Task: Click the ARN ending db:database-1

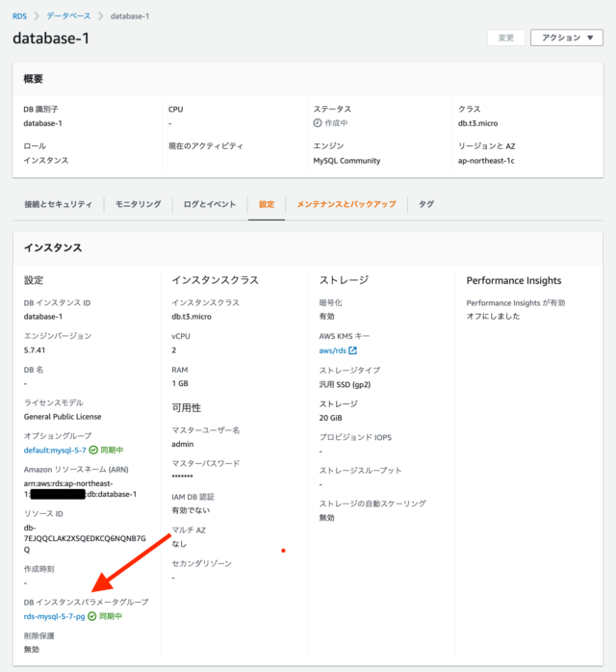Action: coord(80,489)
